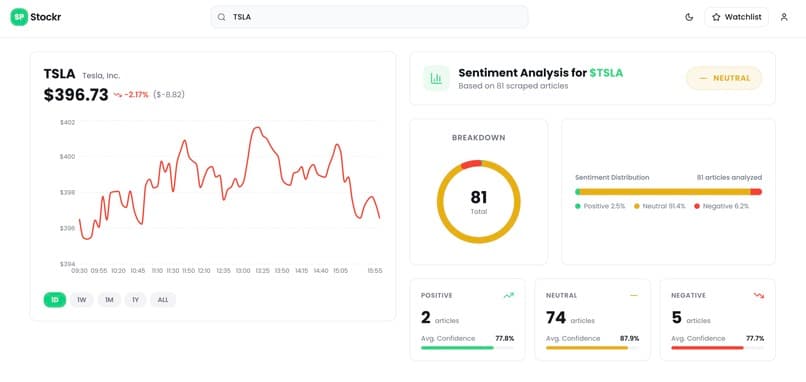Toggle dark mode with the moon icon
Screen dimensions: 806x382
click(x=689, y=17)
